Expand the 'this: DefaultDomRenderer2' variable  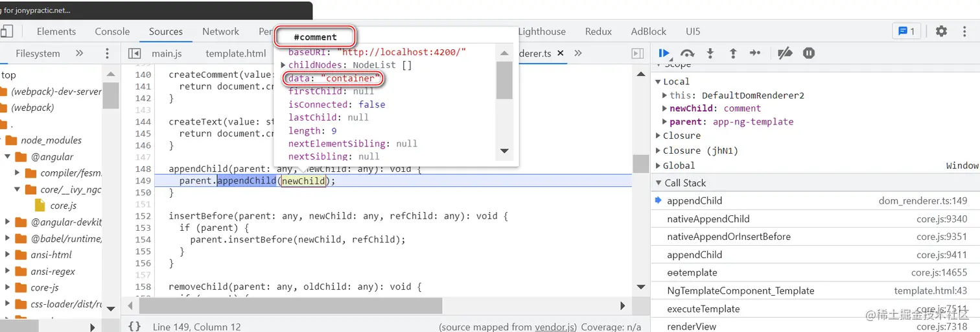pos(664,95)
